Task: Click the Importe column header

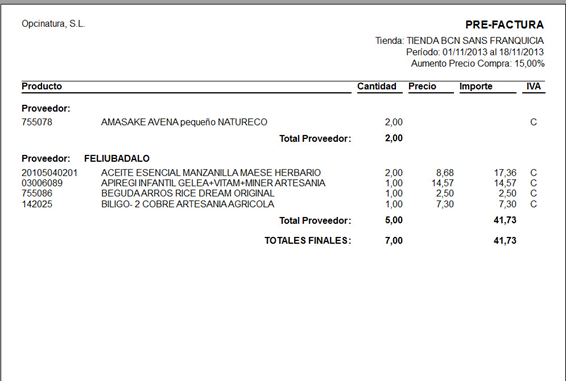Action: (x=476, y=86)
